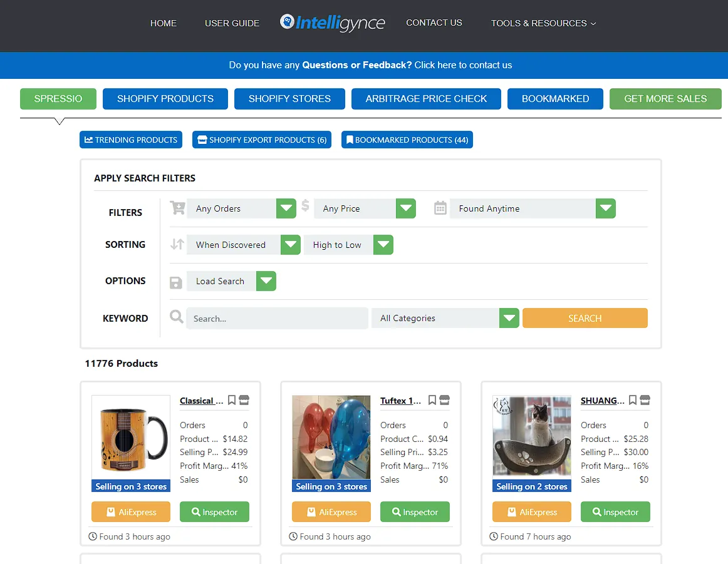728x564 pixels.
Task: Open ARBITRAGE PRICE CHECK tab
Action: pos(426,99)
